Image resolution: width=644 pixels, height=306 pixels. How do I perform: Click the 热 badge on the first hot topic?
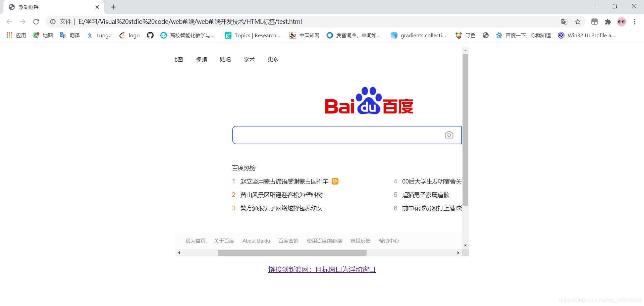(x=335, y=182)
